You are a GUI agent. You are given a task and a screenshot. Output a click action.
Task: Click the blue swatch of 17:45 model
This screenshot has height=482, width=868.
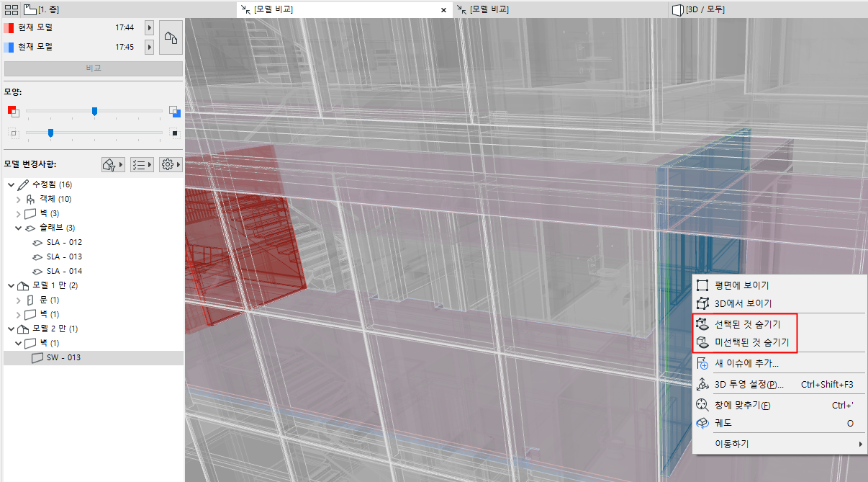click(9, 47)
